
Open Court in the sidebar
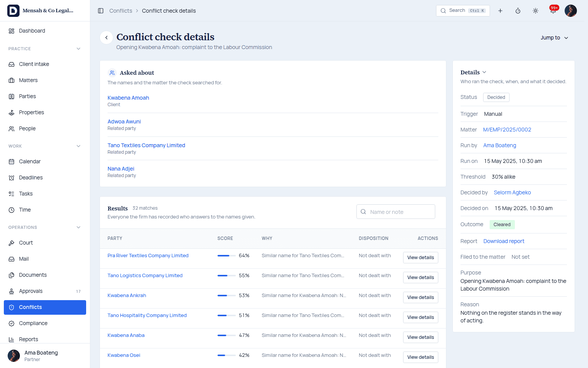click(x=45, y=243)
